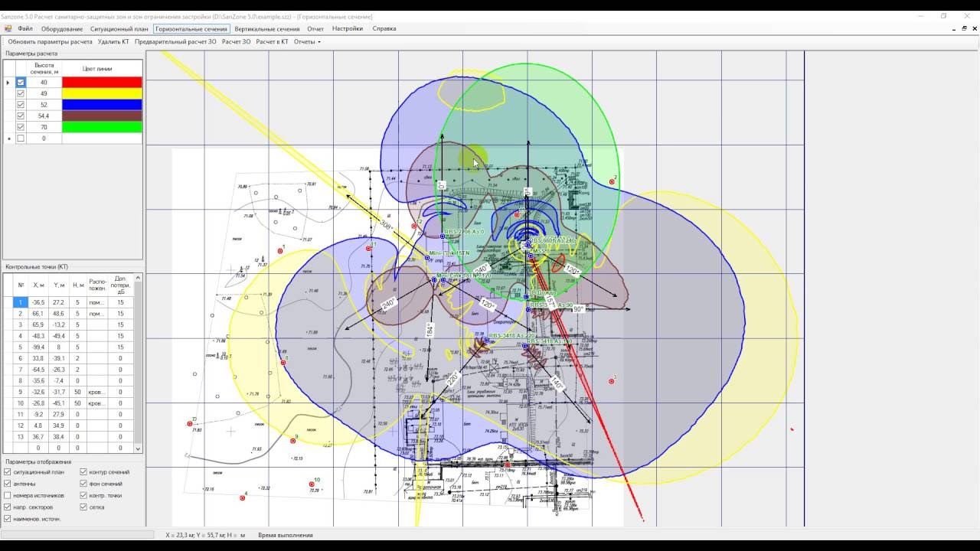Click the Sanzone application icon in the menu bar

click(8, 28)
